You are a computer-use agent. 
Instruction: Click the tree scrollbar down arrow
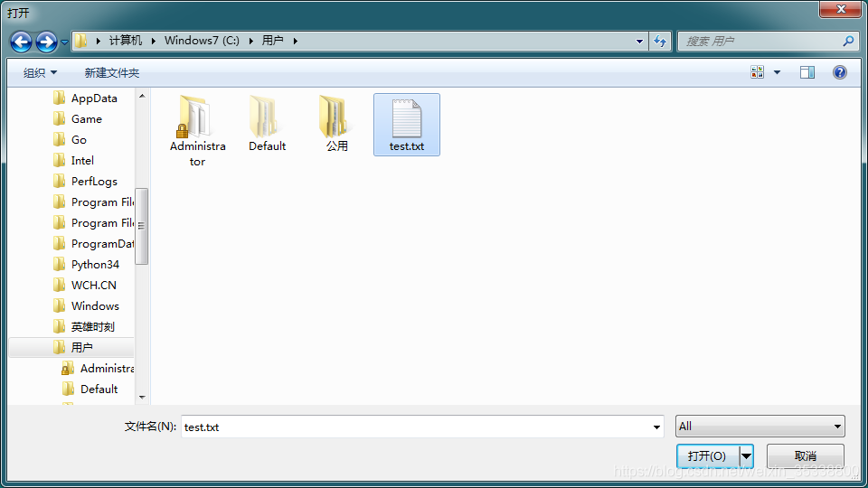tap(142, 398)
